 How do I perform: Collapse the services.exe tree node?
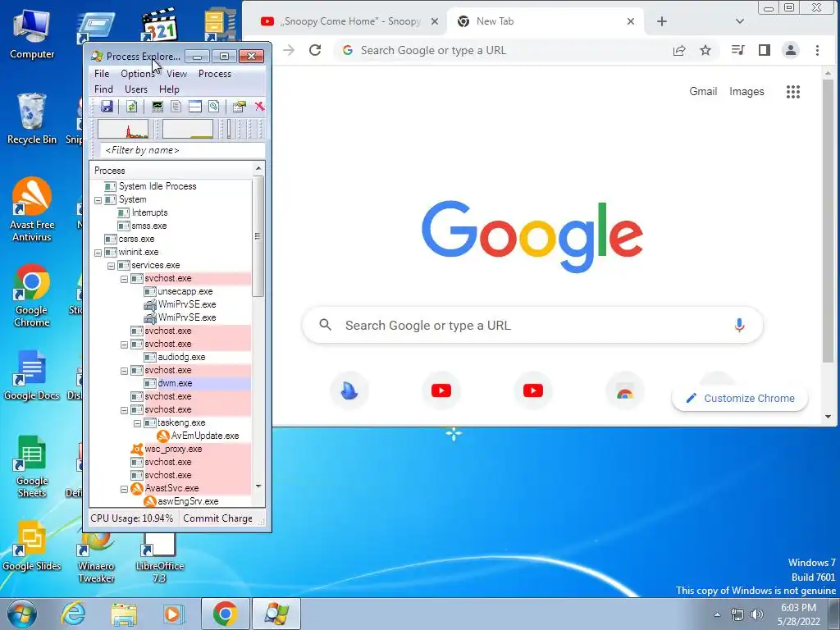[111, 266]
